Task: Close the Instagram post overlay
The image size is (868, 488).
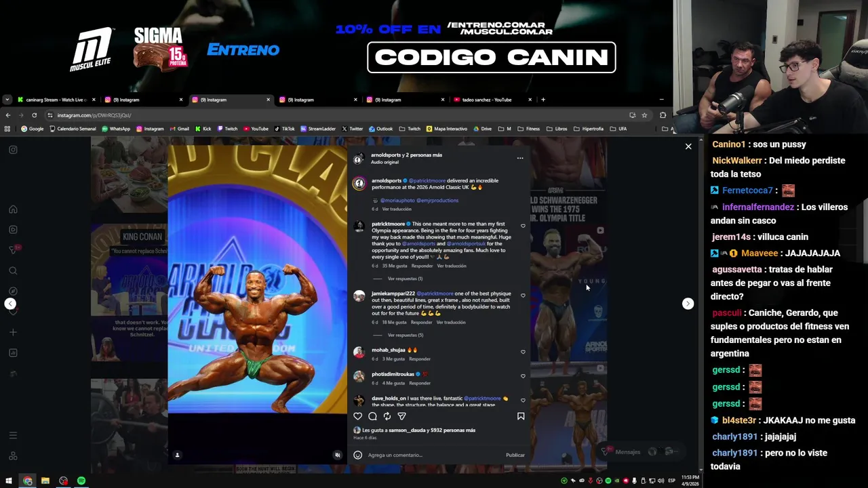Action: click(688, 146)
